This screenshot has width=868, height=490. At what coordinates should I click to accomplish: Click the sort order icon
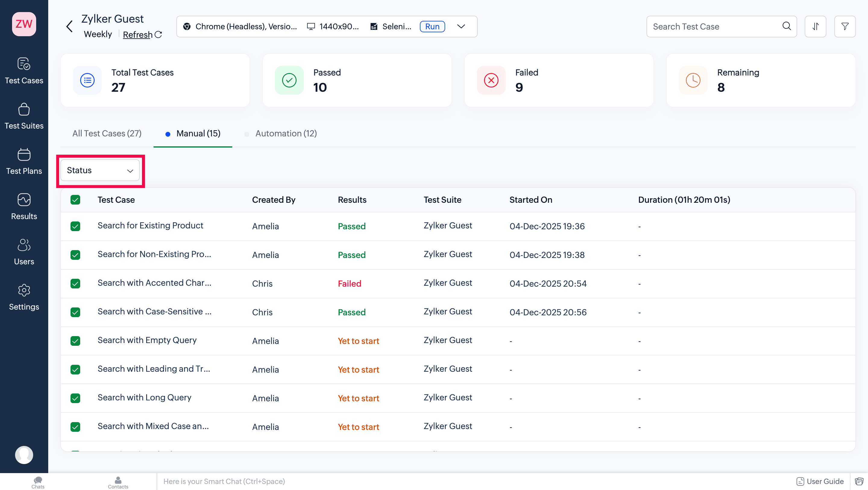click(x=815, y=26)
